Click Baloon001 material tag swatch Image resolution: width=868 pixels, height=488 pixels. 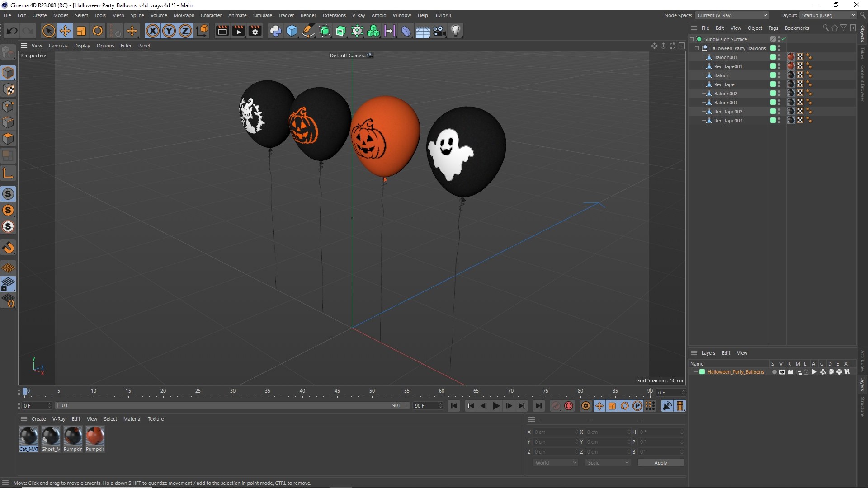[x=791, y=57]
